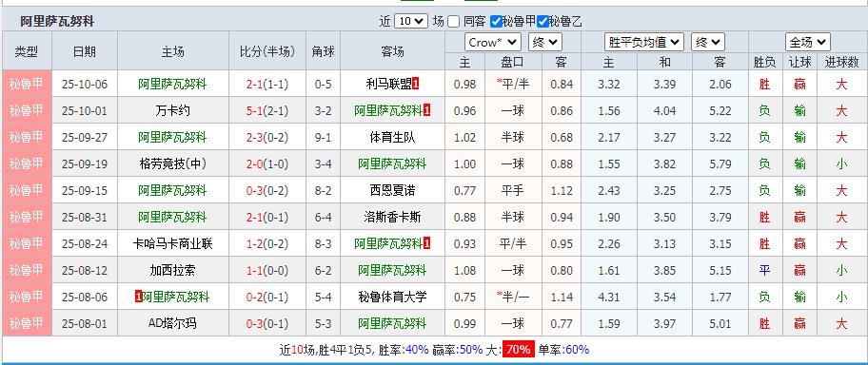Click score 5-1(2-1) in 万卡约 row
This screenshot has height=365, width=868.
click(x=267, y=111)
